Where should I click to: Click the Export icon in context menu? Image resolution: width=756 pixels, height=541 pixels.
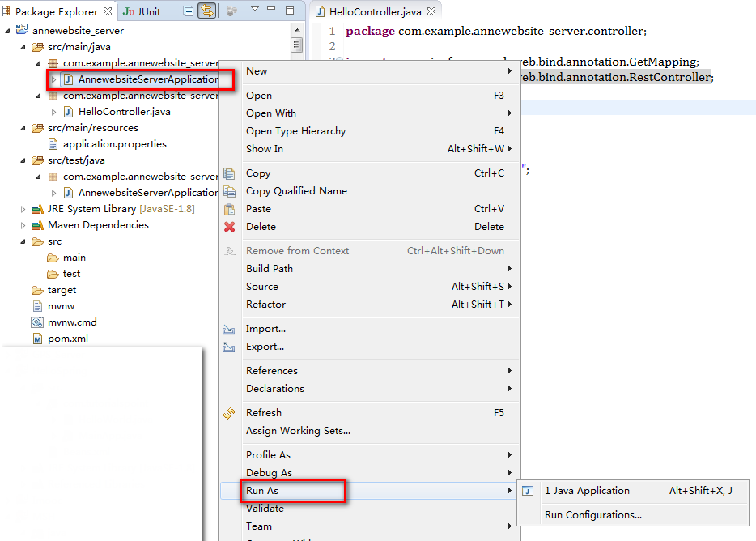tap(228, 347)
